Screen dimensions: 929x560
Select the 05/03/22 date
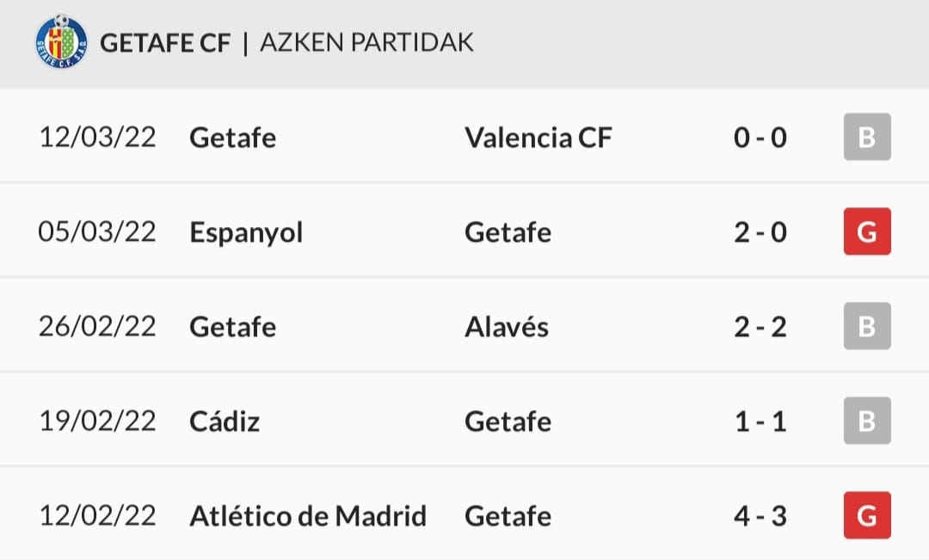pos(97,231)
